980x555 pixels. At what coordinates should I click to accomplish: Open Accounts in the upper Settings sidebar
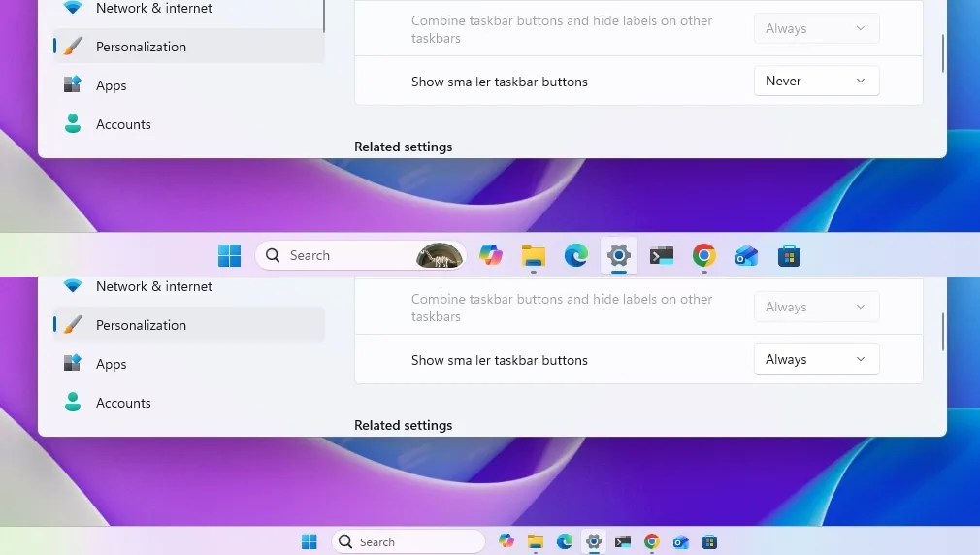coord(188,124)
